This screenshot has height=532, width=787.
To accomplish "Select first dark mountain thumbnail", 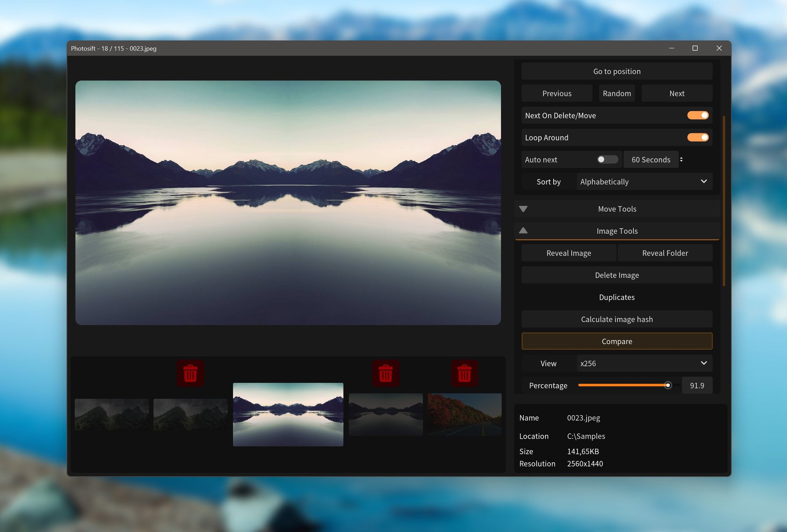I will pyautogui.click(x=112, y=414).
